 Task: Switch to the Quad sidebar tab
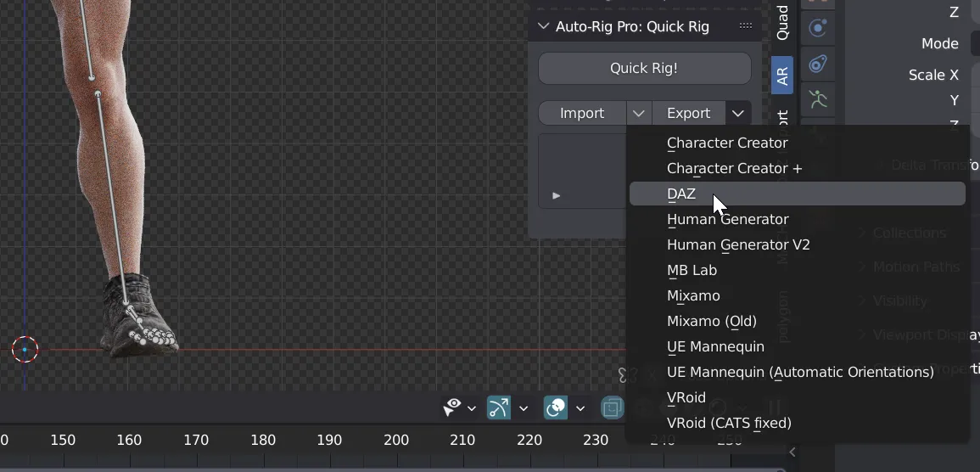[781, 22]
